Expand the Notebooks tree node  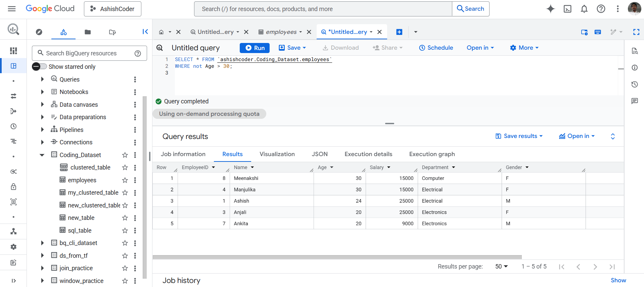[x=42, y=92]
